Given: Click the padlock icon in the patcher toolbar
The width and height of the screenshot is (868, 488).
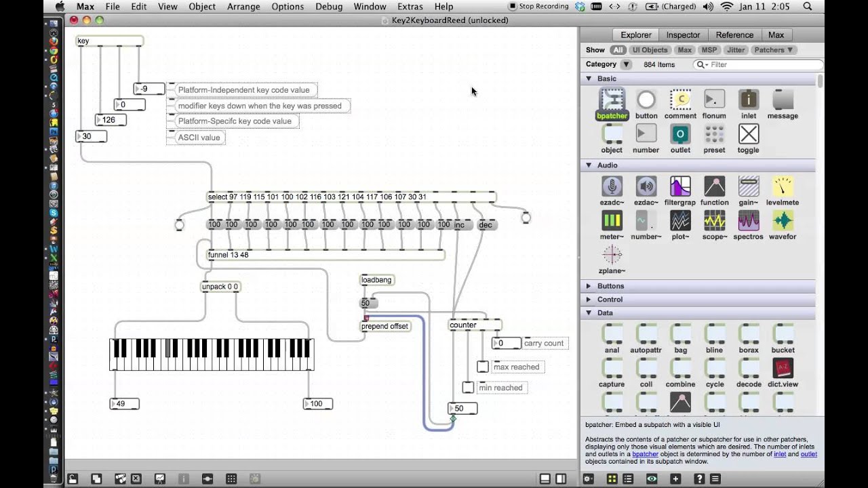Looking at the screenshot, I should pos(73,479).
